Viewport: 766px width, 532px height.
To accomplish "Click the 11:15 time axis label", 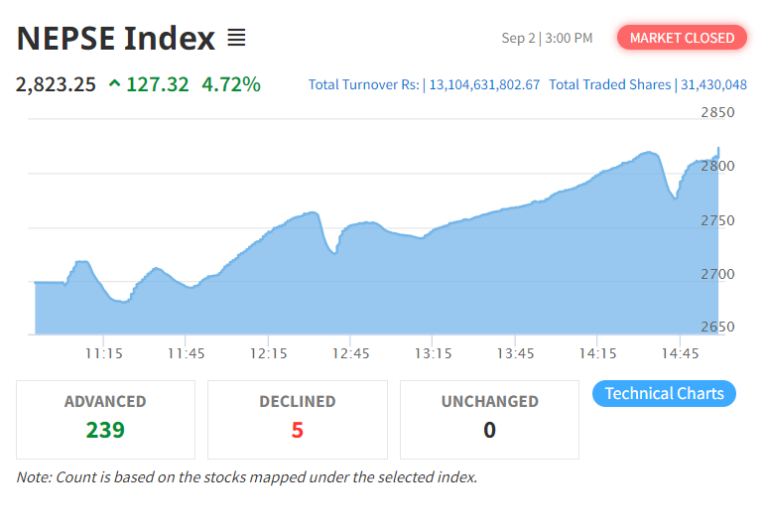I will (x=103, y=353).
